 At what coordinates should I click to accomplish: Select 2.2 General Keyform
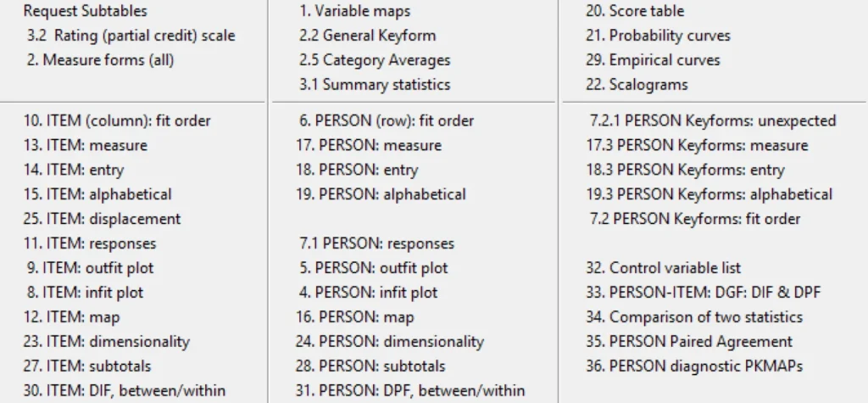coord(367,36)
